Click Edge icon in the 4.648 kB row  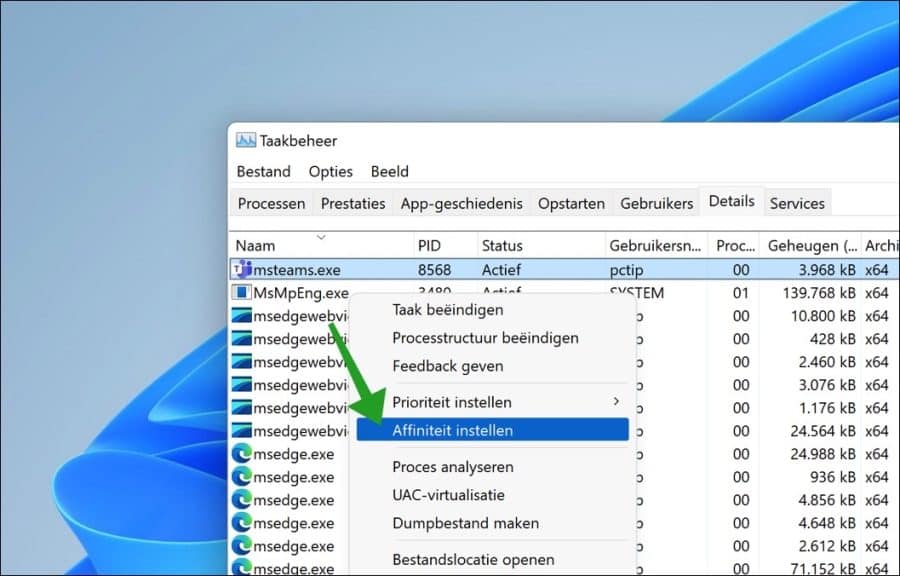242,523
